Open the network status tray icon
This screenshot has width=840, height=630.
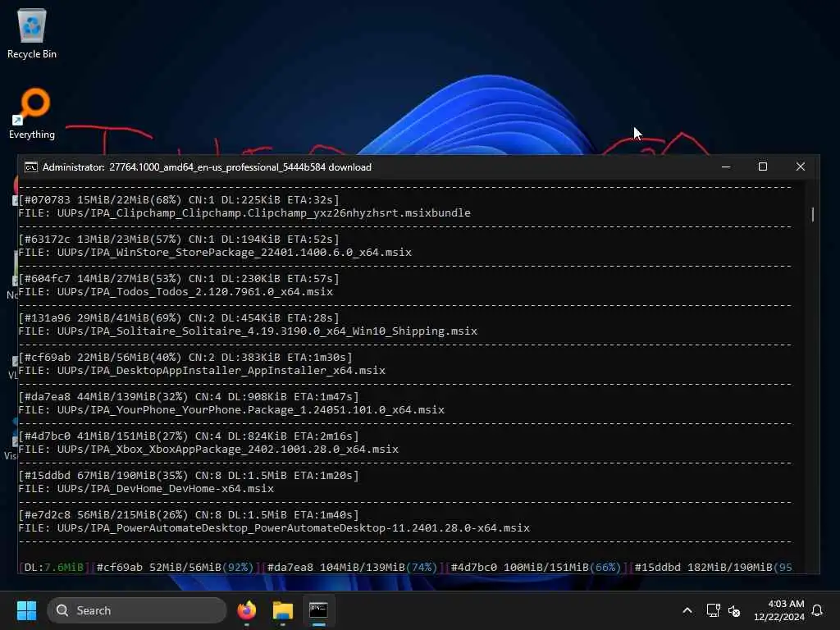[713, 610]
